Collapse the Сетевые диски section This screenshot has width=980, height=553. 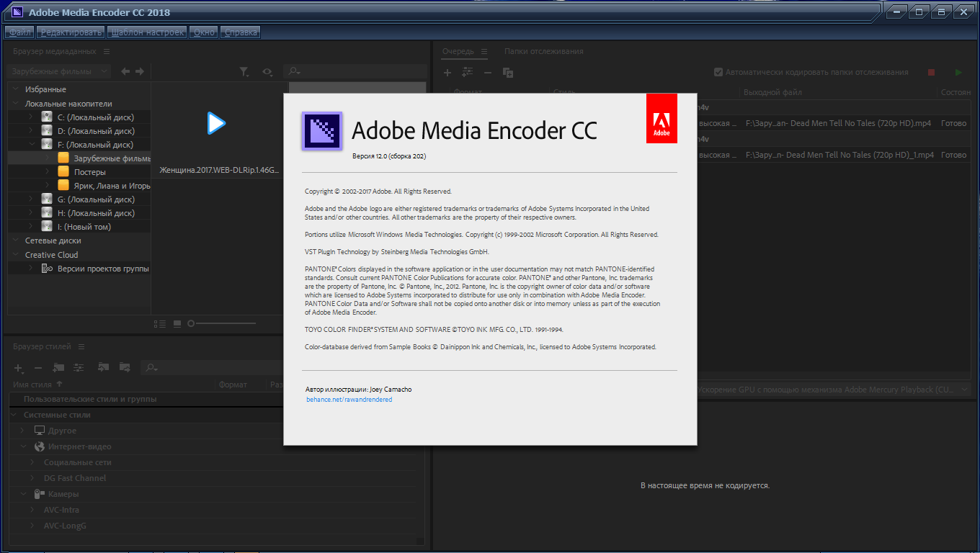[16, 240]
